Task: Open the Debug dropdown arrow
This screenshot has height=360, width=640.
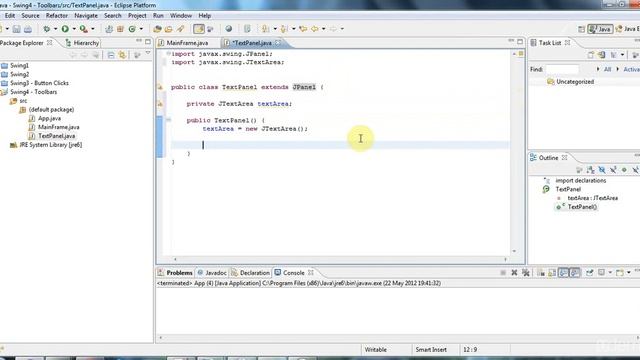Action: click(x=56, y=29)
